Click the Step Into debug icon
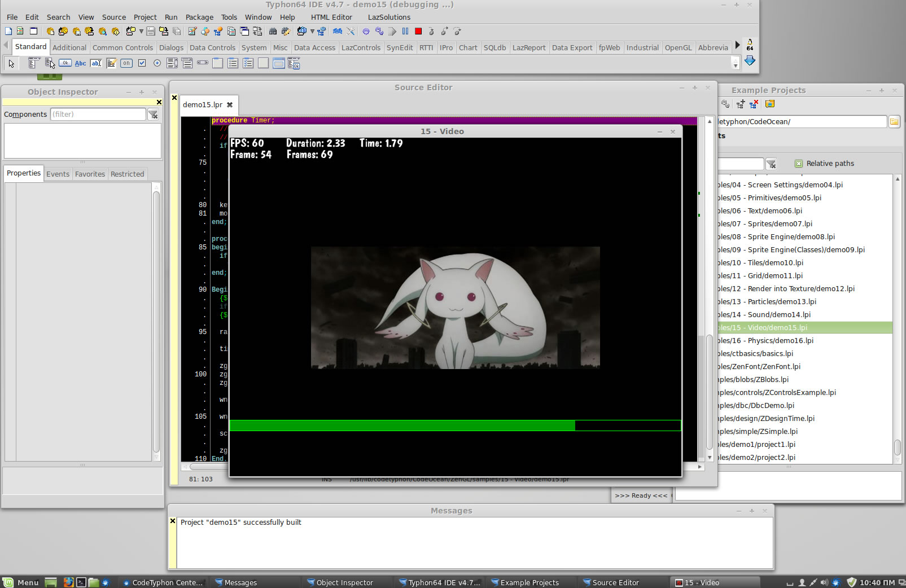Screen dimensions: 906x588 point(431,32)
